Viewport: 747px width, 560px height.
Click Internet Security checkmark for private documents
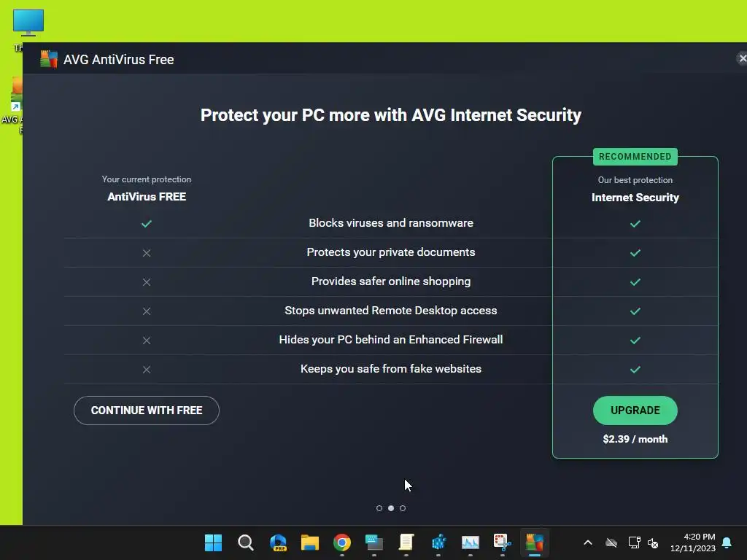tap(635, 253)
